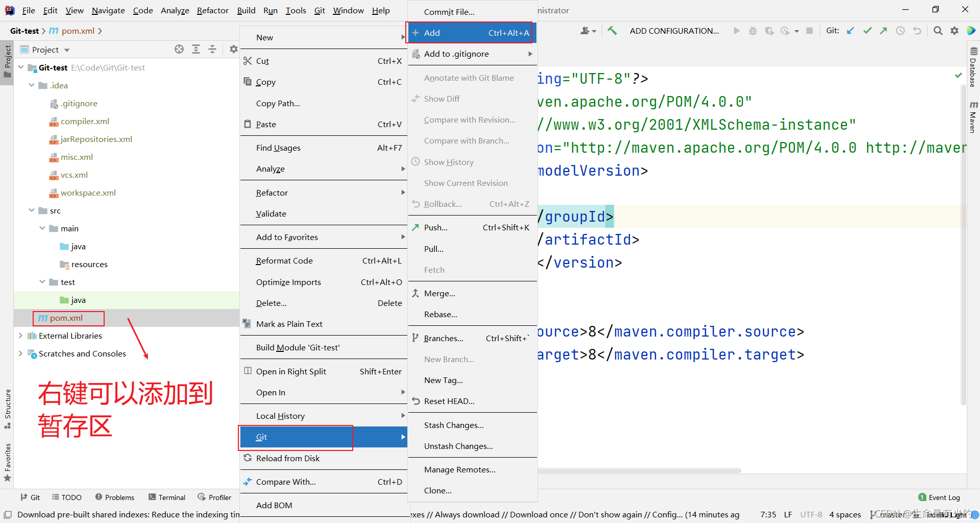
Task: Open the Maven tool window
Action: point(973,117)
